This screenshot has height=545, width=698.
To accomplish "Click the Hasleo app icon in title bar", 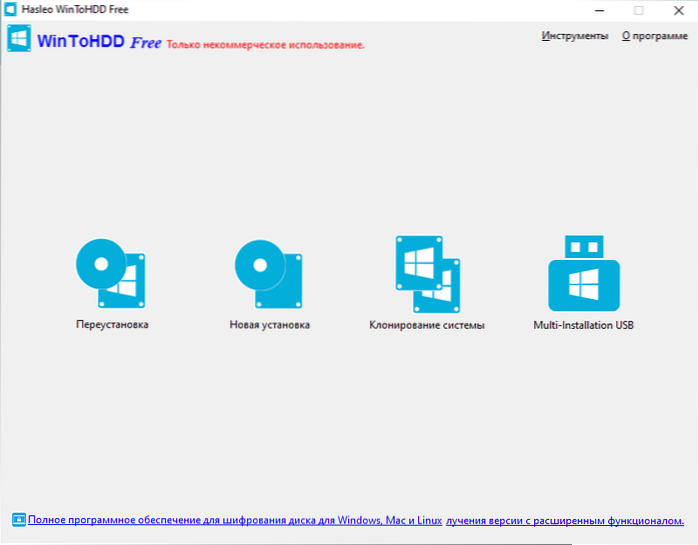I will (x=10, y=9).
